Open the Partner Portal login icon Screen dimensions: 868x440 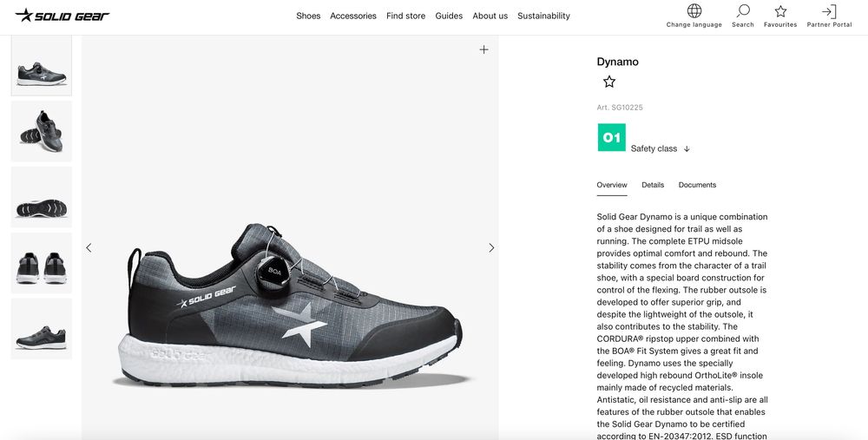(x=829, y=11)
